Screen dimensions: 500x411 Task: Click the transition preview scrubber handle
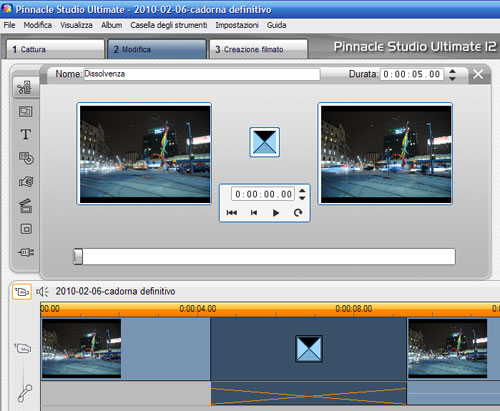[78, 257]
